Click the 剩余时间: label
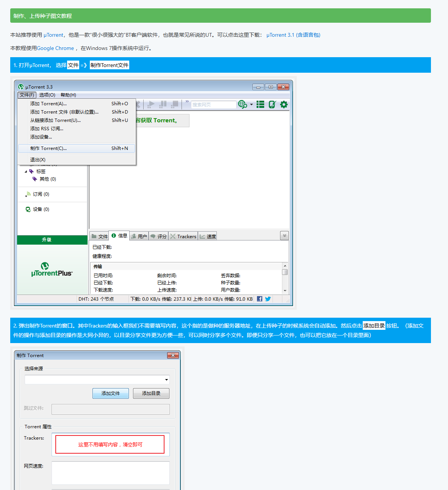Viewport: 448px width, 490px height. click(x=167, y=276)
